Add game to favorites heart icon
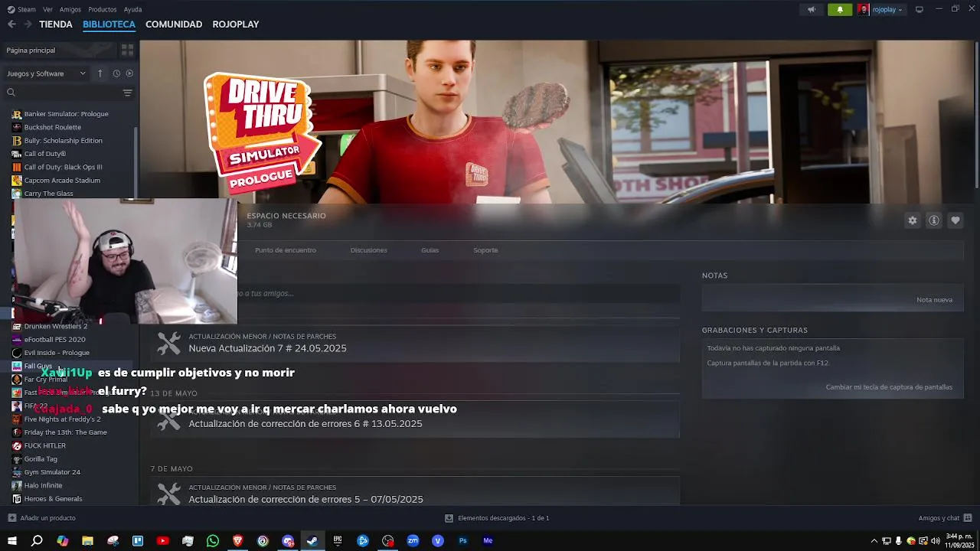 pyautogui.click(x=955, y=220)
